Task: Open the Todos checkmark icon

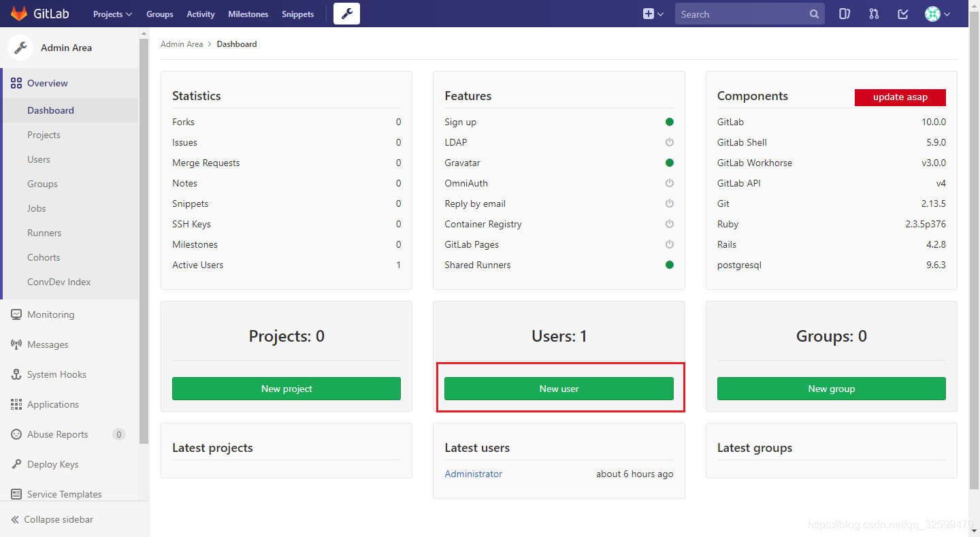Action: [x=903, y=14]
